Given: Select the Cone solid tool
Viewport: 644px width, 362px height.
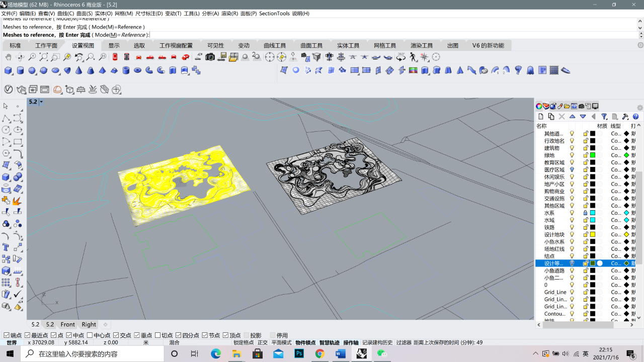Looking at the screenshot, I should 79,70.
